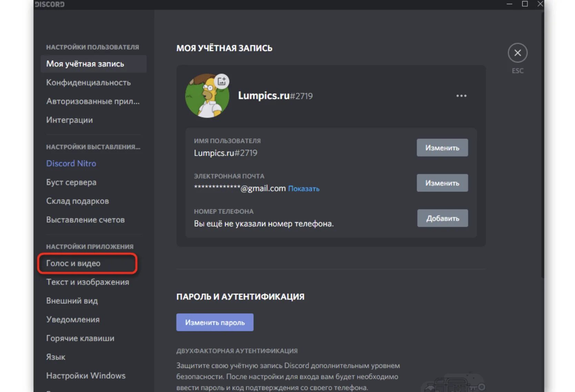Reveal email with the Показать link
The width and height of the screenshot is (575, 392).
[304, 189]
